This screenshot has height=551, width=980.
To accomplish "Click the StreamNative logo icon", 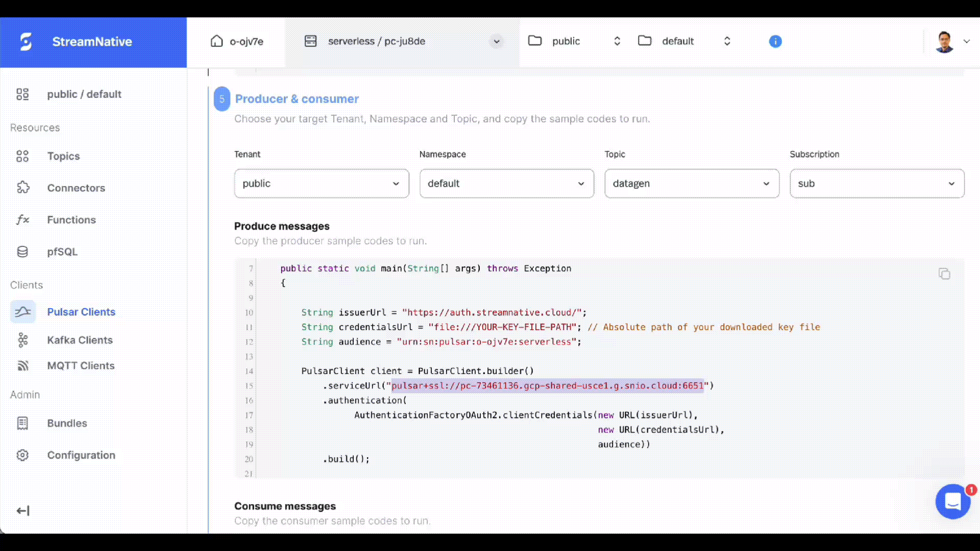I will point(26,42).
